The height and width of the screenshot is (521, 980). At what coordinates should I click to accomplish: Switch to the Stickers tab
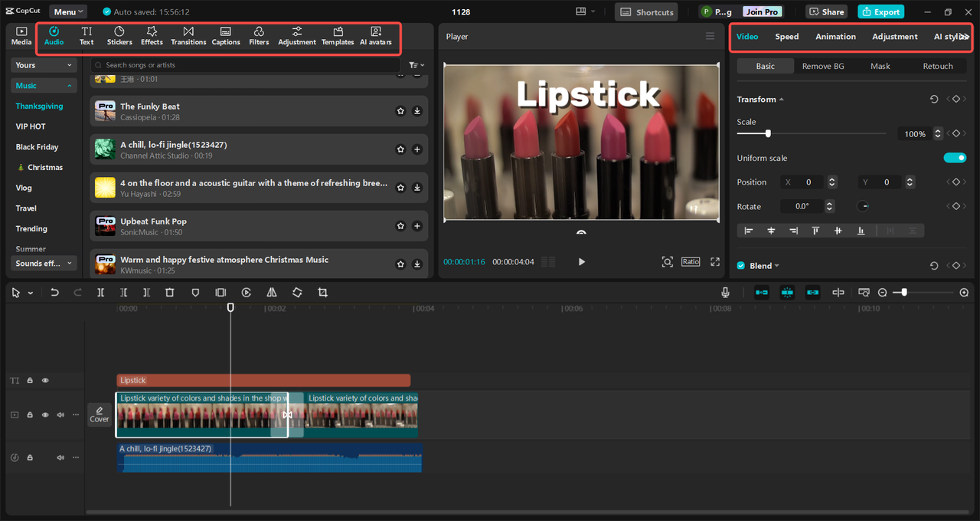tap(119, 36)
